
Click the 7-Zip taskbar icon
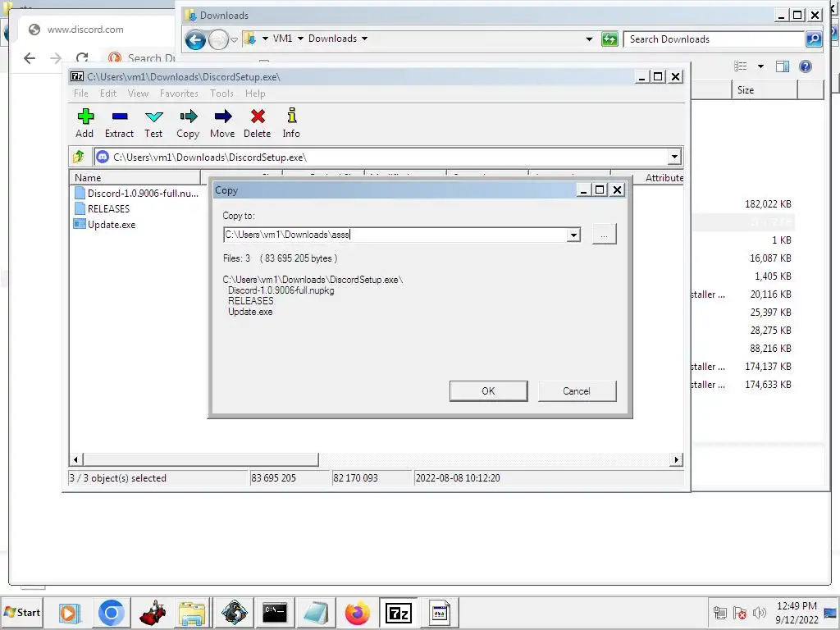coord(399,613)
